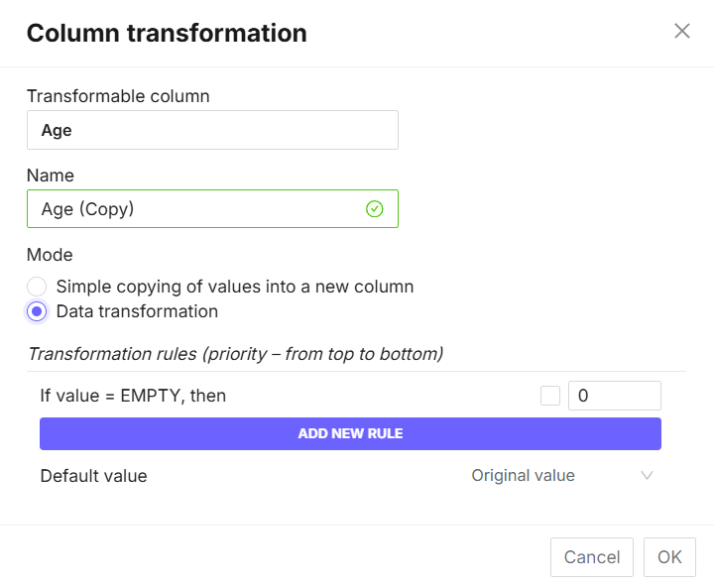Click the Transformable column Age field
This screenshot has width=714, height=588.
click(212, 130)
